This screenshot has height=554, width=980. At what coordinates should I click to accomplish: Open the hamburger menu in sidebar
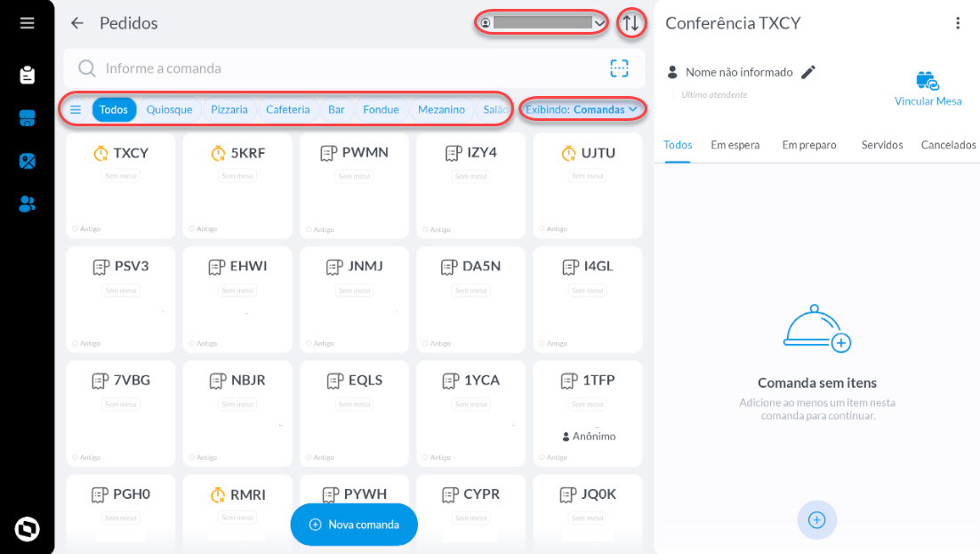tap(27, 23)
